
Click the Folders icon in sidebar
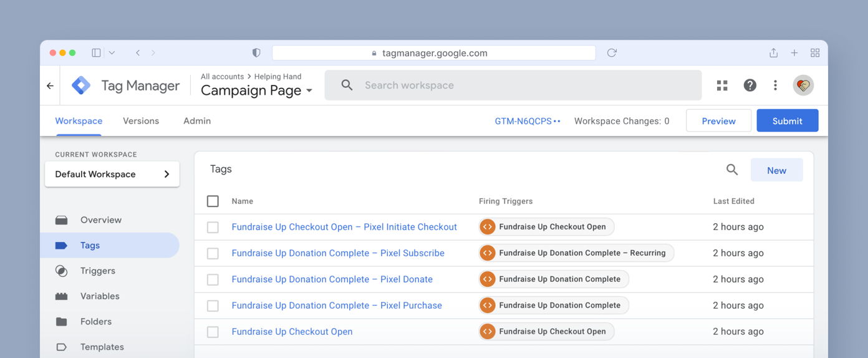tap(61, 322)
